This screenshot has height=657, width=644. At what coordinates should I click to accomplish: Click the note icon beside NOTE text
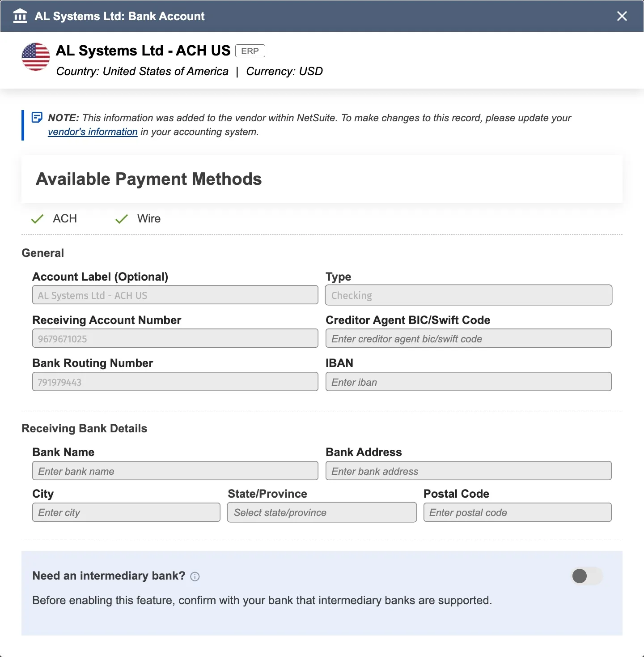[x=37, y=118]
